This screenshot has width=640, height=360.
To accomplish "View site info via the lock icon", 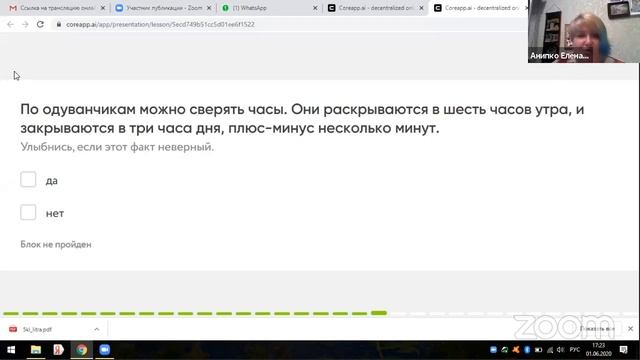I will [x=59, y=24].
